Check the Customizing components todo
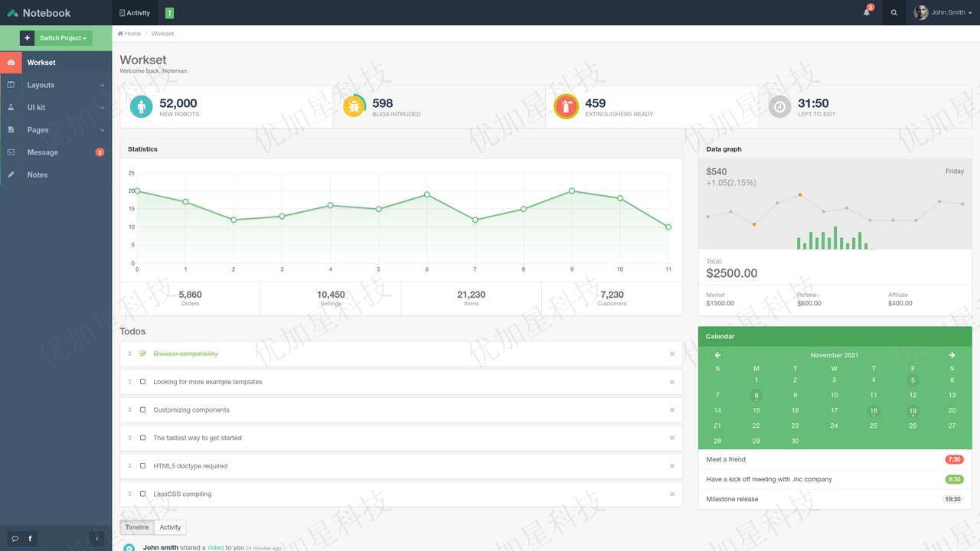This screenshot has height=551, width=980. [142, 409]
